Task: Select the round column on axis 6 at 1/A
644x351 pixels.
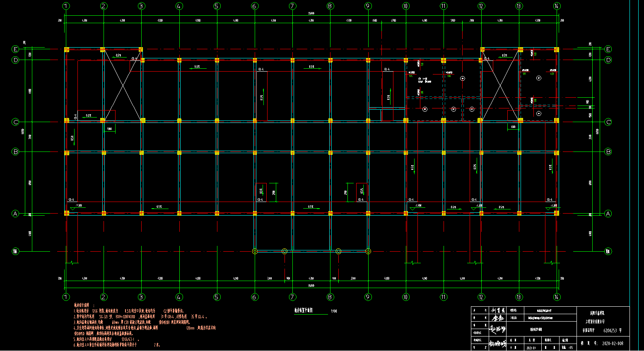Action: pos(255,251)
